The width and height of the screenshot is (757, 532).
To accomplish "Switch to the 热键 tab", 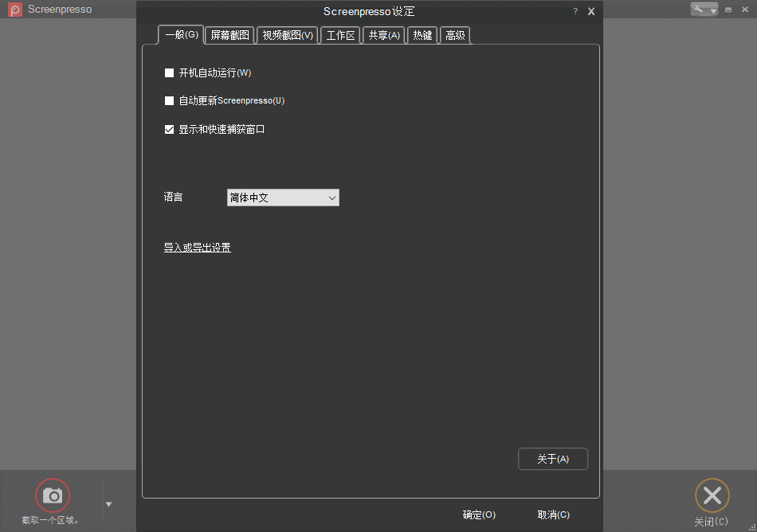I will tap(422, 34).
